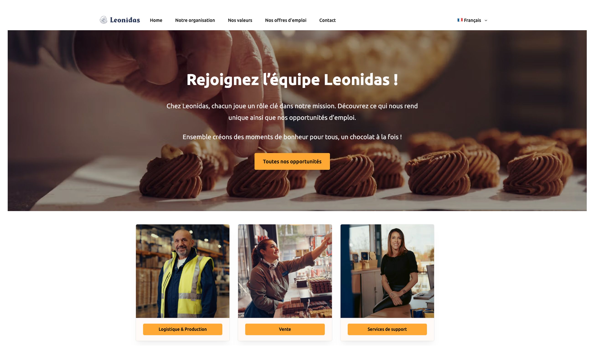Open the Notre organisation page
Screen dimensions: 594x364
point(195,20)
